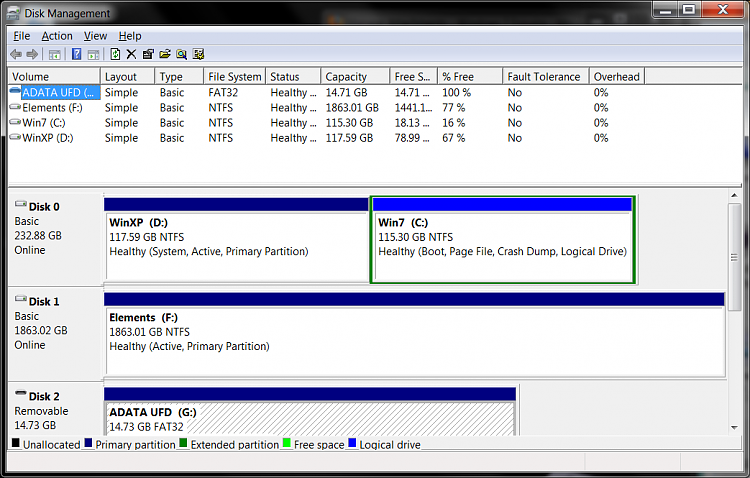Sort by the Layout column header
Screen dimensions: 750x478
(x=127, y=77)
